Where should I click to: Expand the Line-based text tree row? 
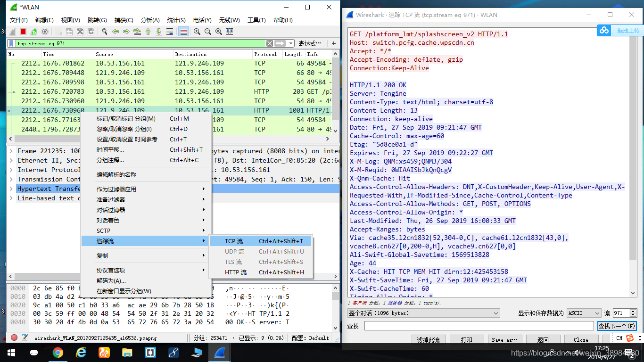click(x=12, y=198)
